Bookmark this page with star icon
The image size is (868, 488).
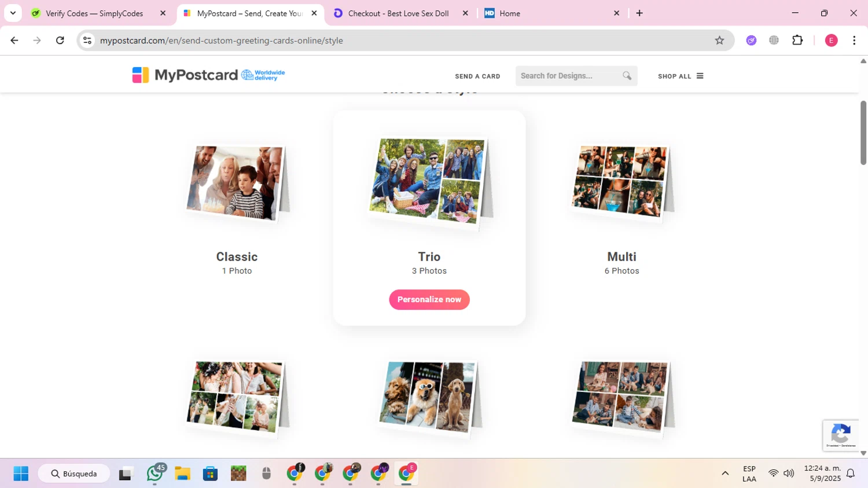pos(719,41)
